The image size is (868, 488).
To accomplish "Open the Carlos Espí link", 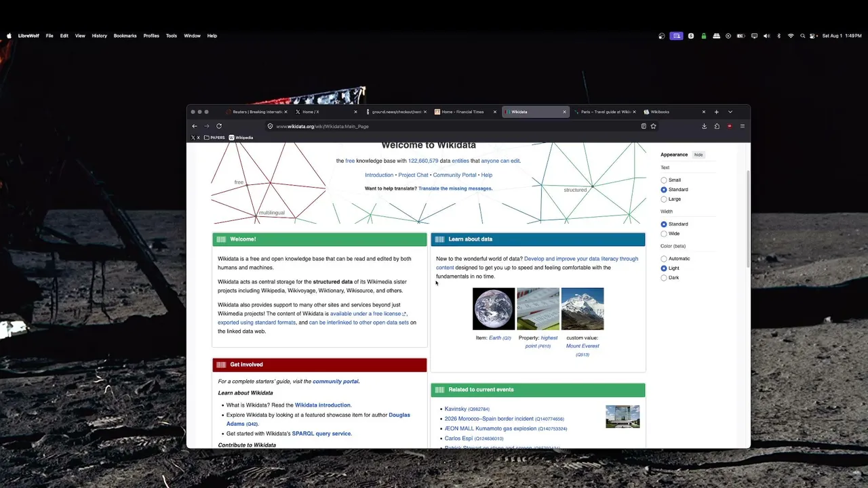I will point(458,439).
